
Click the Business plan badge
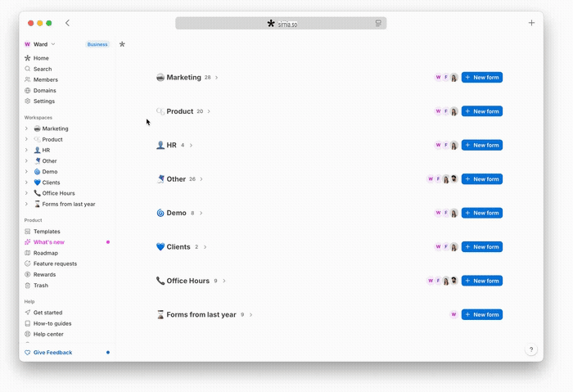coord(97,44)
